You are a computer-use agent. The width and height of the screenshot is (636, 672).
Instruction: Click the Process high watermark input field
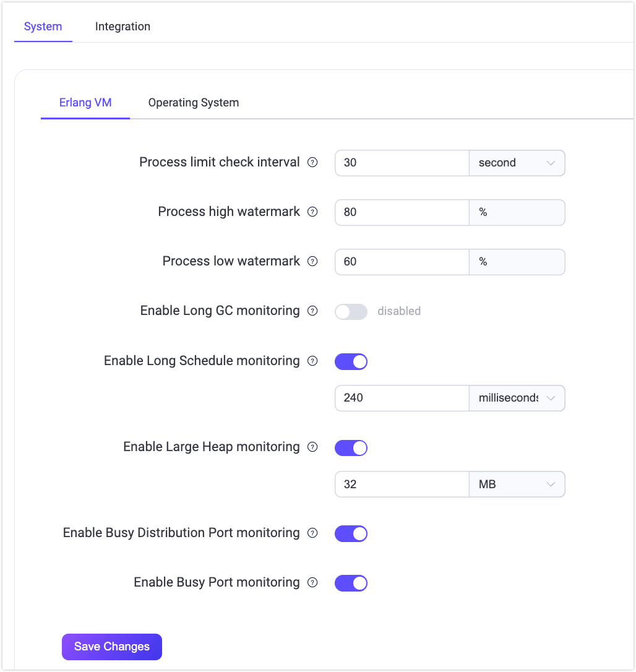pos(402,212)
